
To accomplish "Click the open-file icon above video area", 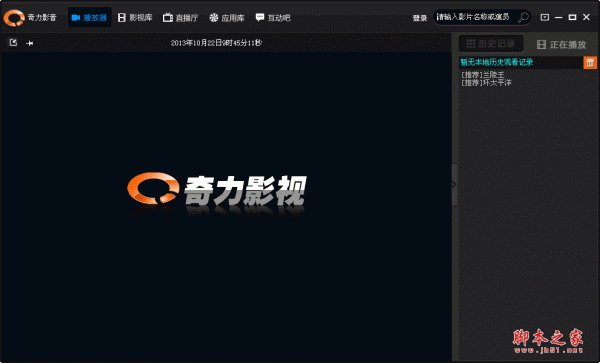I will pos(13,42).
